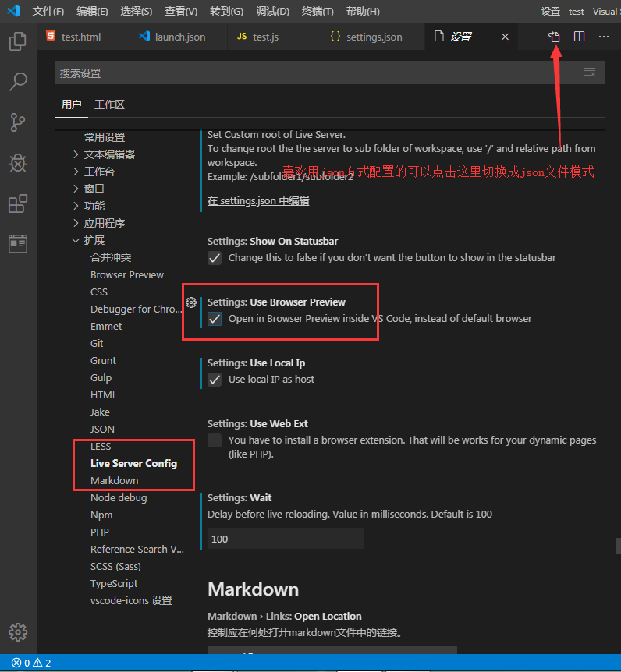Open the 转到(G) menu
Image resolution: width=621 pixels, height=672 pixels.
[226, 12]
